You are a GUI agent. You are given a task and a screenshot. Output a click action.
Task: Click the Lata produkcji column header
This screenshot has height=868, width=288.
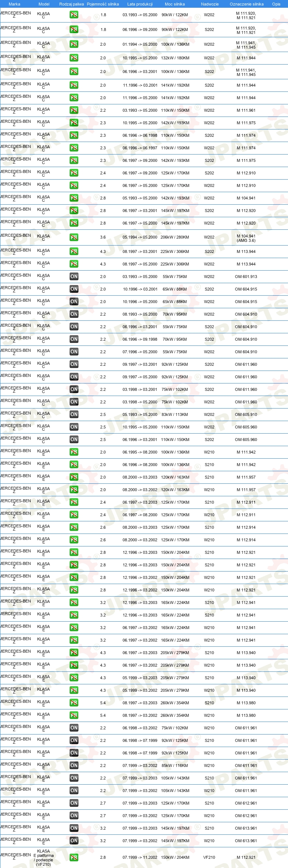coord(140,4)
